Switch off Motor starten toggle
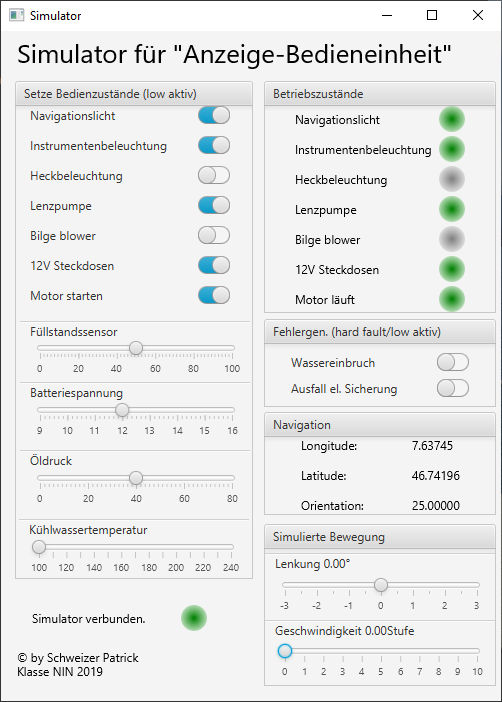 coord(214,295)
